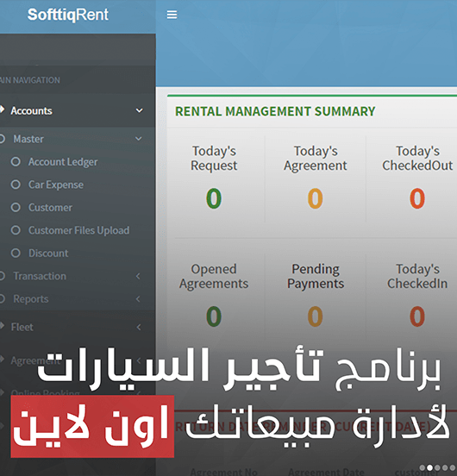Image resolution: width=457 pixels, height=476 pixels.
Task: Go to Customer Files Upload page
Action: pyautogui.click(x=79, y=230)
